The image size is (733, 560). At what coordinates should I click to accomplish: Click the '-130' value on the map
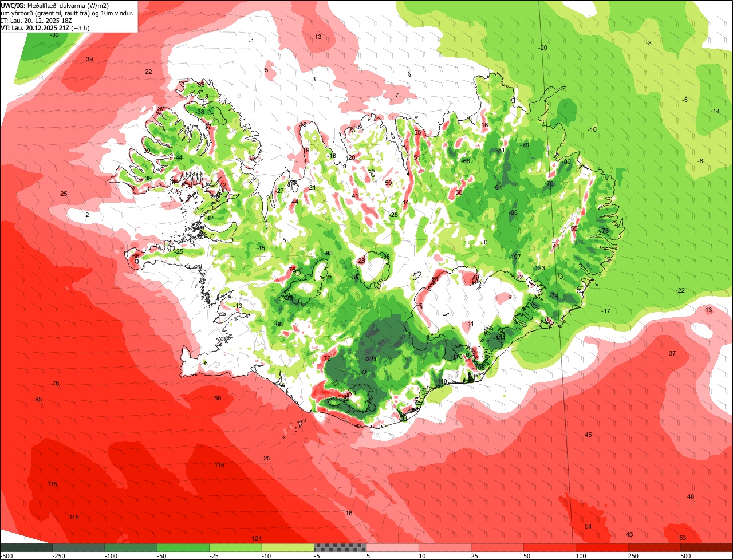pos(342,397)
